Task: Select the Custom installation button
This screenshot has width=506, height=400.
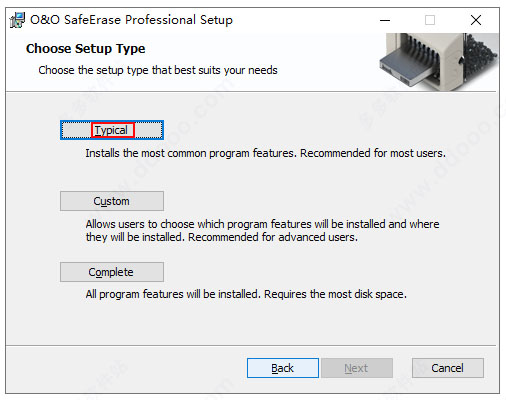Action: point(112,201)
